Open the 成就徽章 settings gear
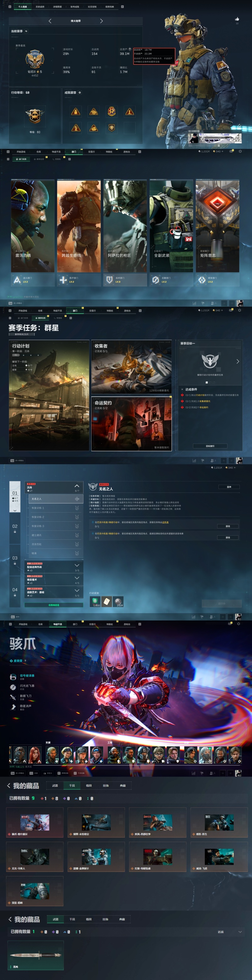The height and width of the screenshot is (980, 252). tap(80, 92)
